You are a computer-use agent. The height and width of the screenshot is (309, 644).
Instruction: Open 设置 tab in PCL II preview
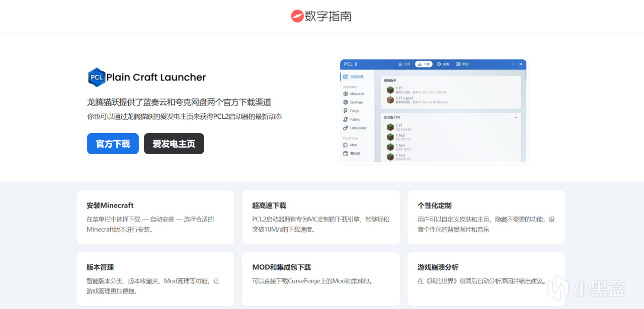pyautogui.click(x=443, y=64)
